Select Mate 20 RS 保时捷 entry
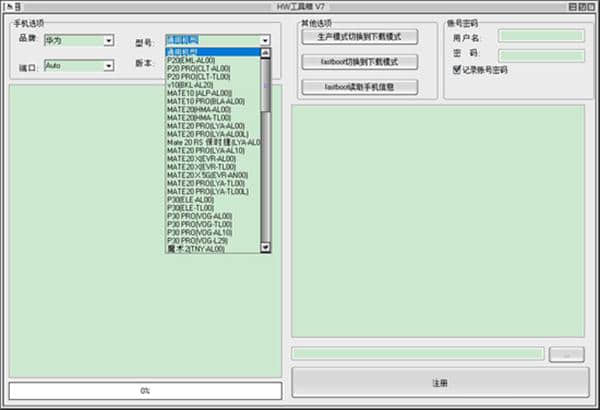Image resolution: width=600 pixels, height=410 pixels. tap(213, 142)
